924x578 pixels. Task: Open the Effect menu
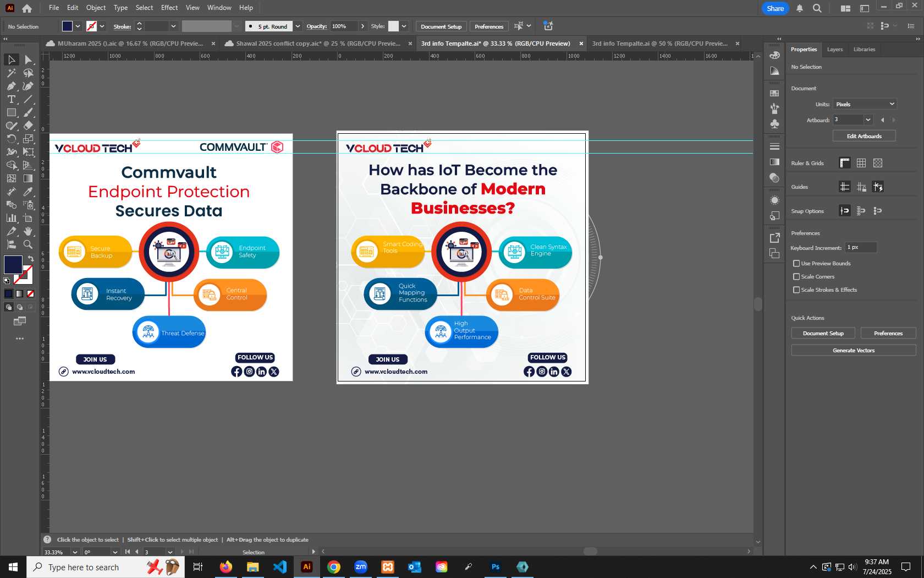(169, 8)
